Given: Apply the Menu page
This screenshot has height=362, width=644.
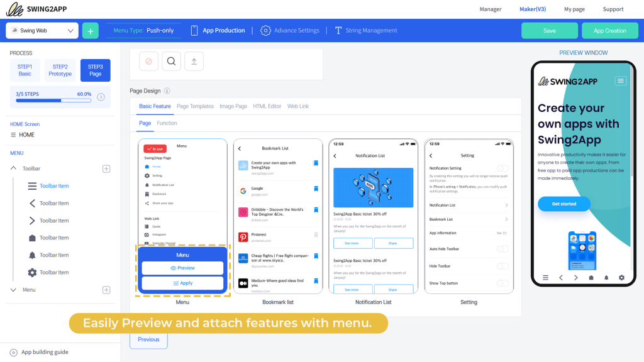Looking at the screenshot, I should click(182, 283).
